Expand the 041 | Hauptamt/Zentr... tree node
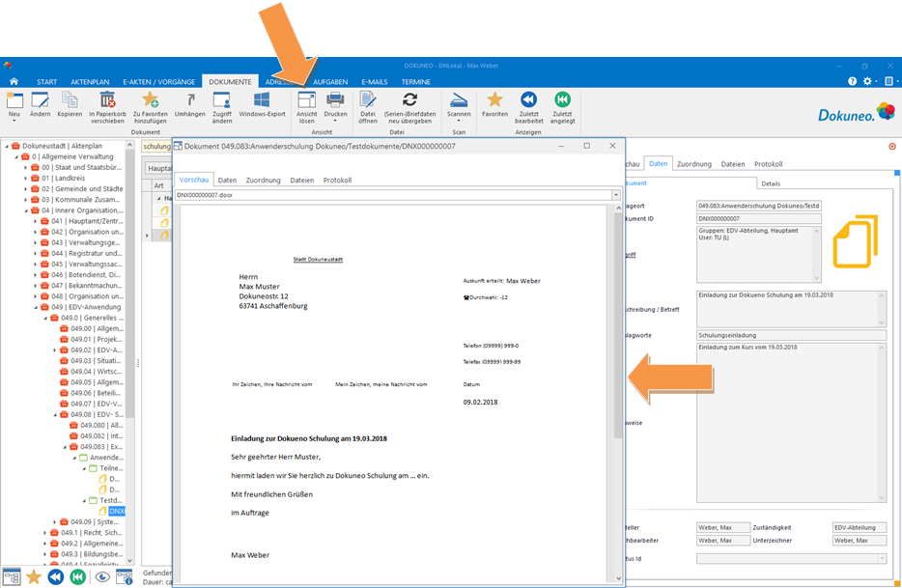The height and width of the screenshot is (588, 902). (x=35, y=221)
